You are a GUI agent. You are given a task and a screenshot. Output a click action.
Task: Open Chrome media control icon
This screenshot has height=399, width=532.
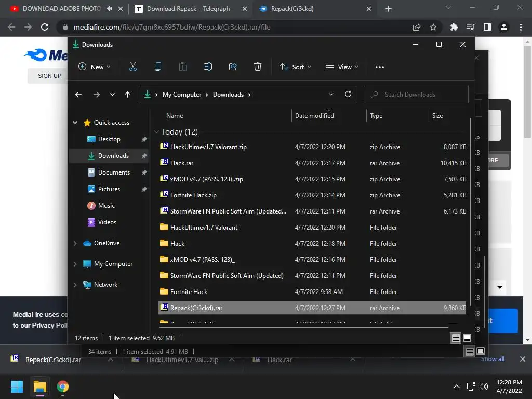471,27
